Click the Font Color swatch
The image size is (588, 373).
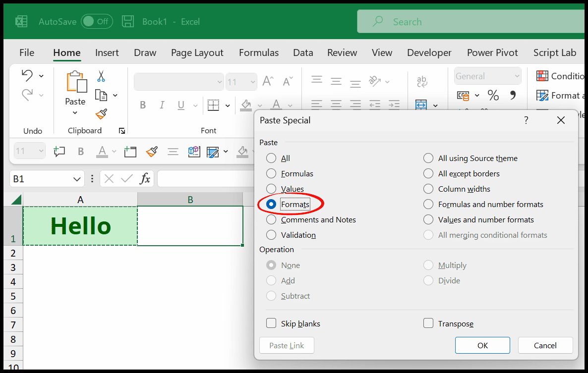276,105
